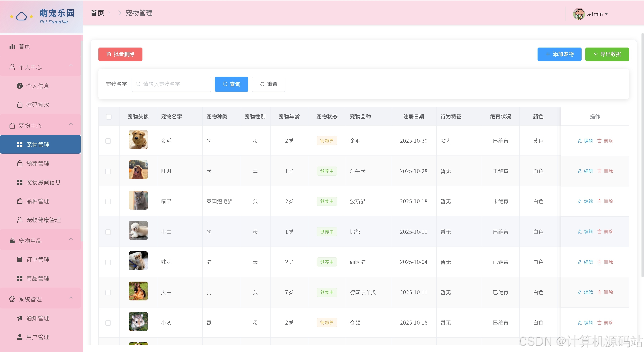Image resolution: width=644 pixels, height=352 pixels.
Task: Toggle the select-all checkbox in table header
Action: coord(109,117)
